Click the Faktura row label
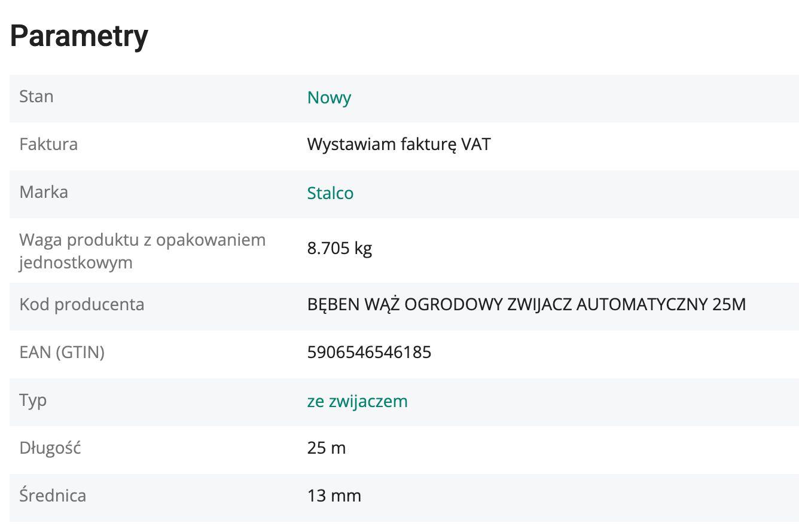 click(48, 145)
